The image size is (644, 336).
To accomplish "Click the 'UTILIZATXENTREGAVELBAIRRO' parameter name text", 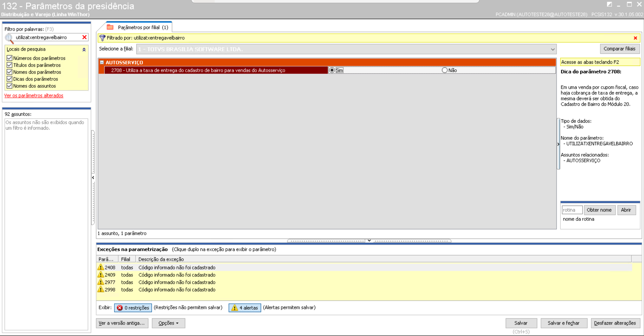I will pos(599,144).
